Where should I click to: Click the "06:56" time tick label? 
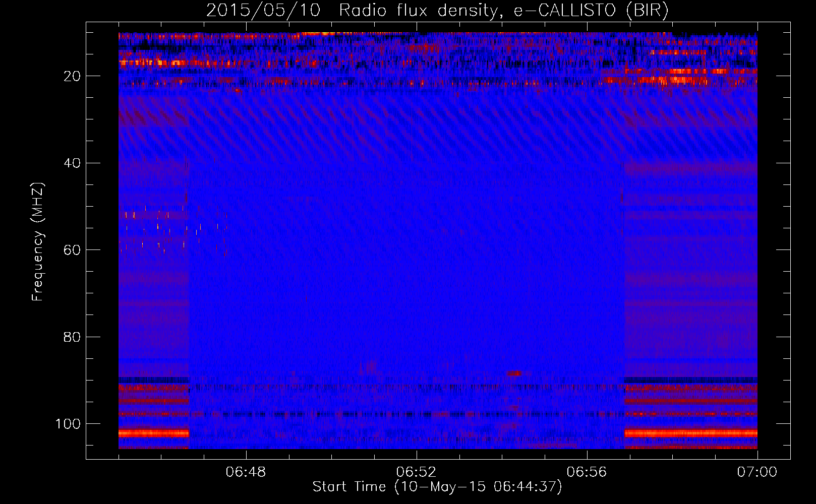(x=587, y=472)
